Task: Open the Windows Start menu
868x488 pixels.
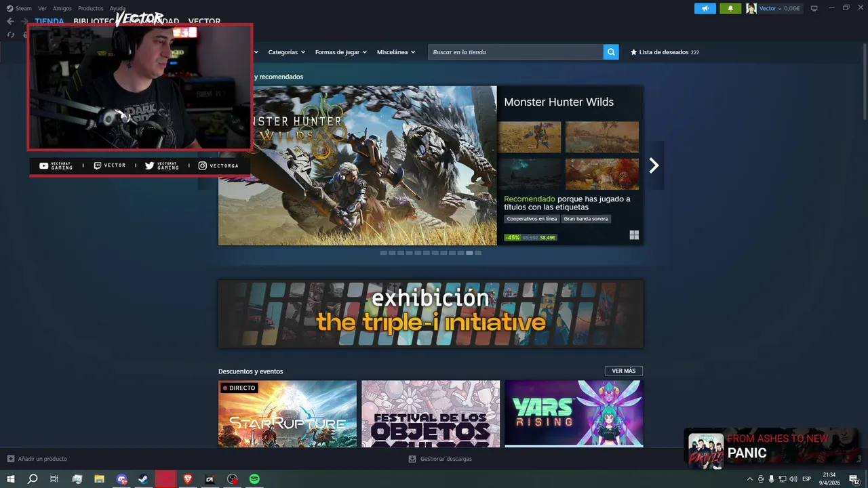Action: coord(11,479)
